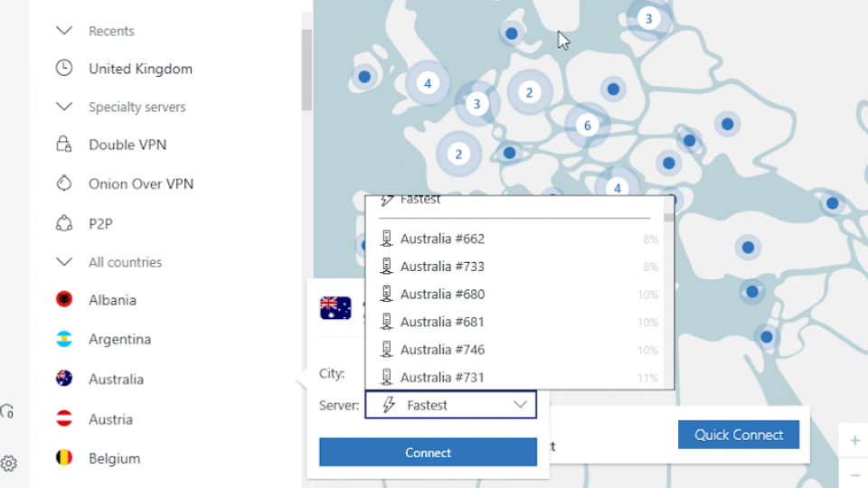868x488 pixels.
Task: Choose United Kingdom from recents
Action: coord(141,69)
